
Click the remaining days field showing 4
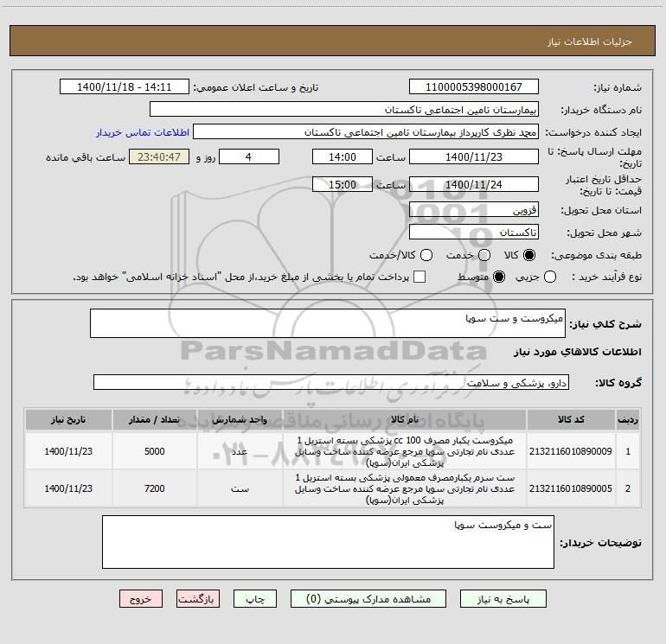249,156
